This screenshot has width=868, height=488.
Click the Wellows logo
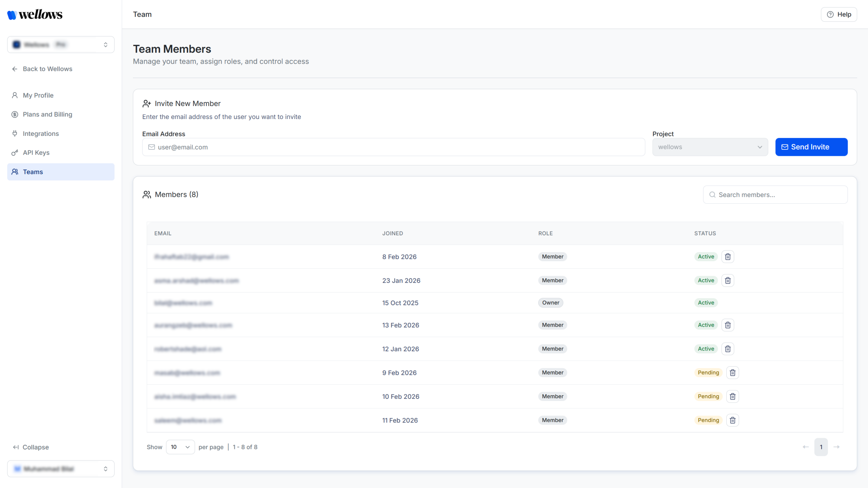pos(35,15)
